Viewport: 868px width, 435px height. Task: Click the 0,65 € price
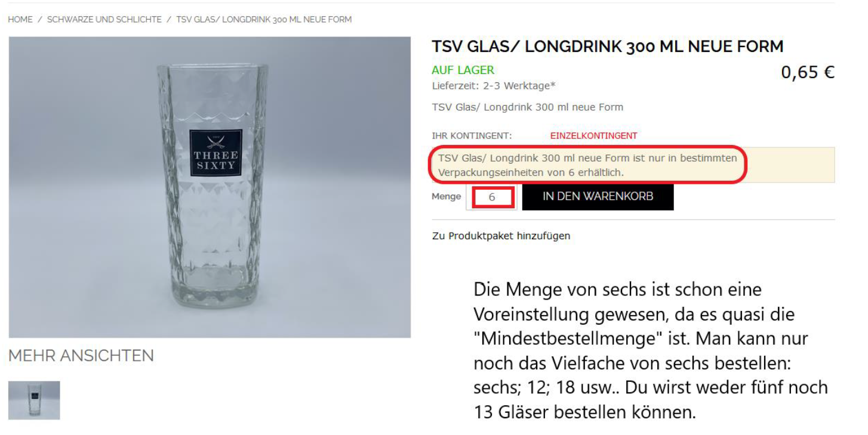[x=808, y=73]
